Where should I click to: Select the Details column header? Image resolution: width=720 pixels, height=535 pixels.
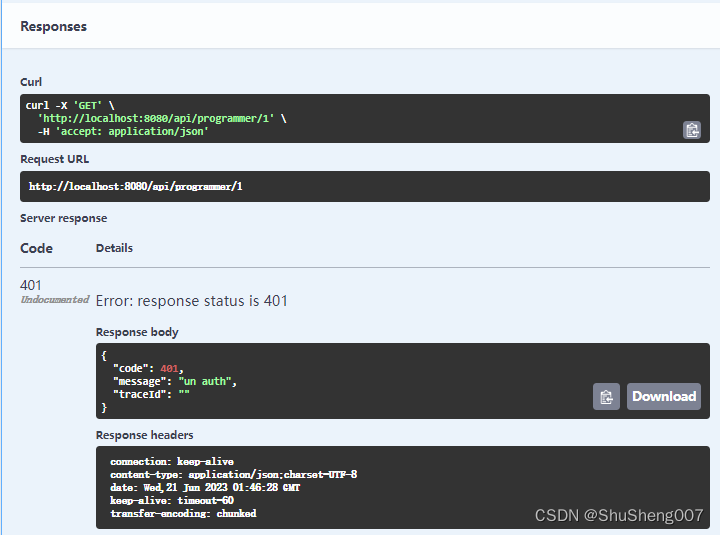pos(114,248)
